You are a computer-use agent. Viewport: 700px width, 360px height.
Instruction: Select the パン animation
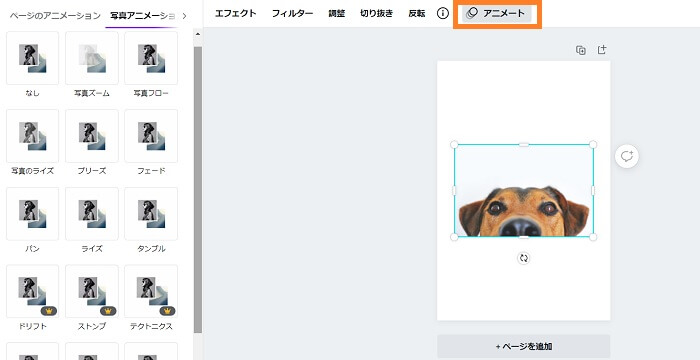click(x=33, y=214)
